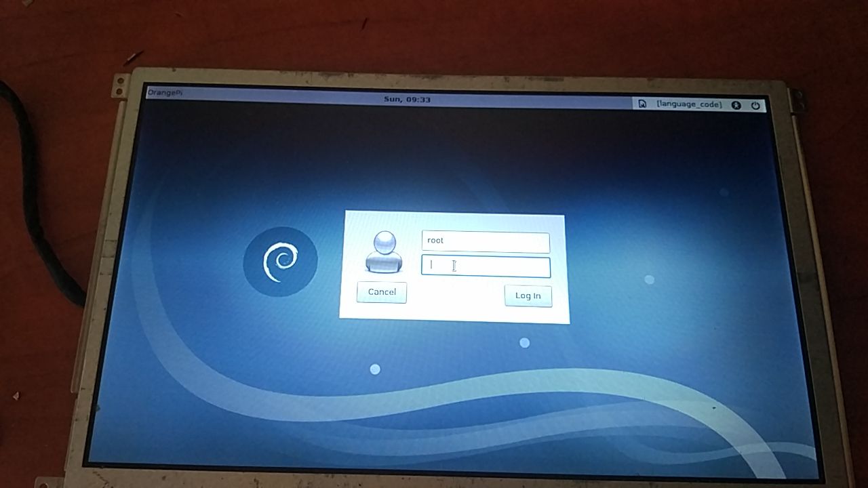The height and width of the screenshot is (488, 868).
Task: Open the session selector icon in top panel
Action: coord(642,104)
